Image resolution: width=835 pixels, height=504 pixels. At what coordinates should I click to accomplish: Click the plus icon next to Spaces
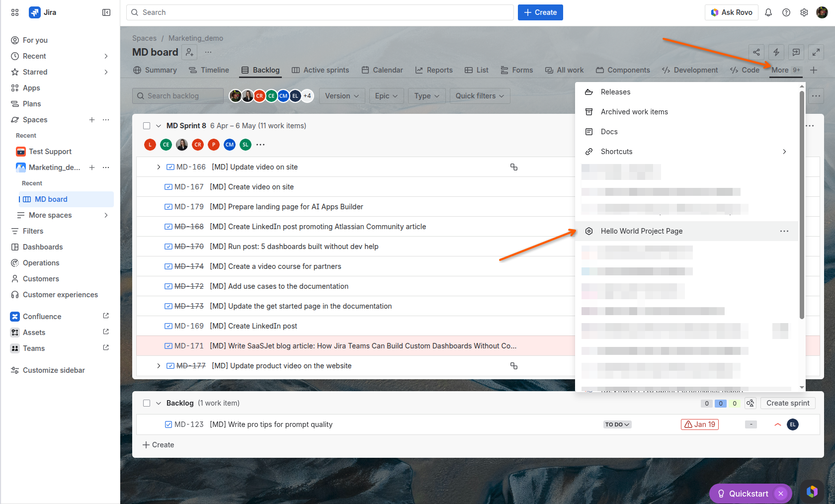tap(92, 120)
